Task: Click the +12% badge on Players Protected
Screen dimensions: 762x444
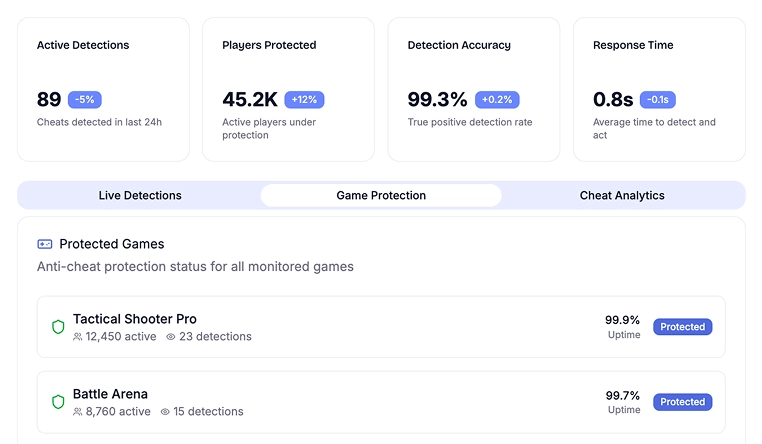Action: pyautogui.click(x=304, y=100)
